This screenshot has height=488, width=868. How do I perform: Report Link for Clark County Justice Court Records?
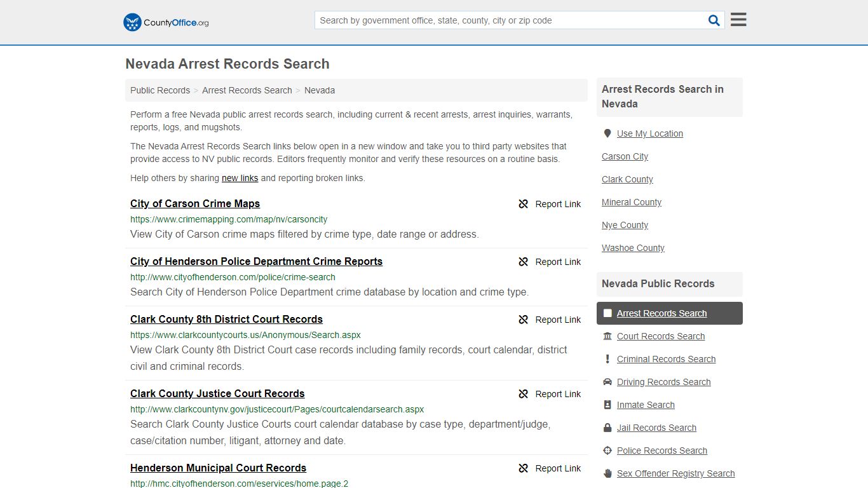pyautogui.click(x=558, y=394)
